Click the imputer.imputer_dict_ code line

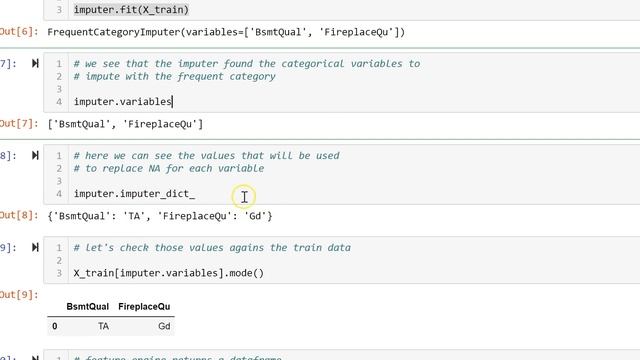pos(134,193)
